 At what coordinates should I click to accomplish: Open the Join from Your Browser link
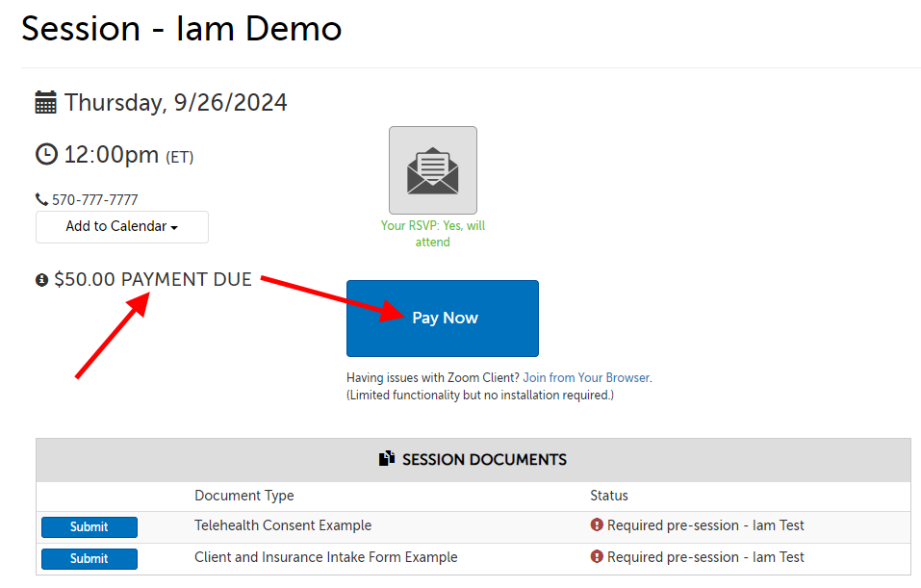(x=585, y=377)
